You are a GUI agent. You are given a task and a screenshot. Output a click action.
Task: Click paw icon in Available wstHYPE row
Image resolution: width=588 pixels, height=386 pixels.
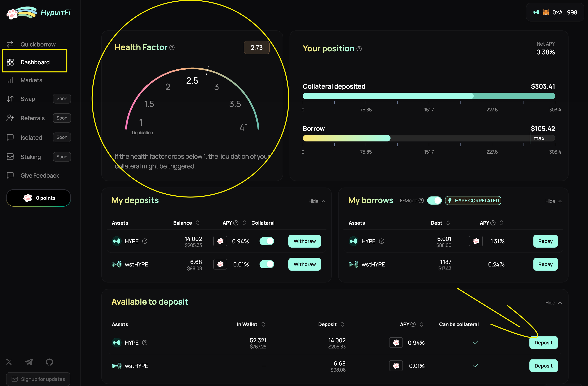tap(396, 366)
